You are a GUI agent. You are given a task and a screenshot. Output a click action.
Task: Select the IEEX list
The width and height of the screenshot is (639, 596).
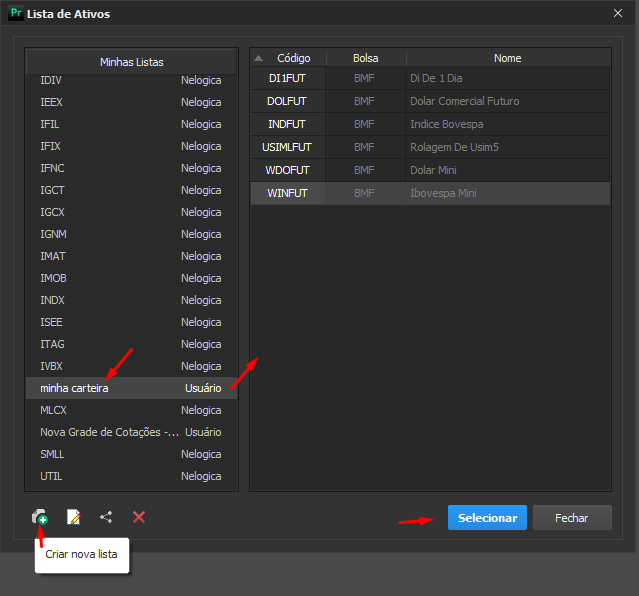click(x=131, y=102)
